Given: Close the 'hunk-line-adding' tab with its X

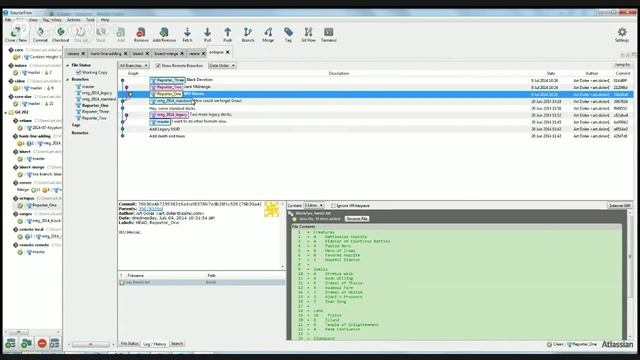Looking at the screenshot, I should tap(125, 53).
